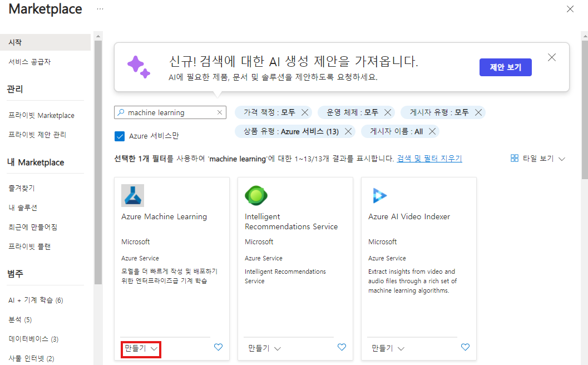Remove the 상품 유형 Azure 서비스 filter
The width and height of the screenshot is (588, 365).
point(348,131)
